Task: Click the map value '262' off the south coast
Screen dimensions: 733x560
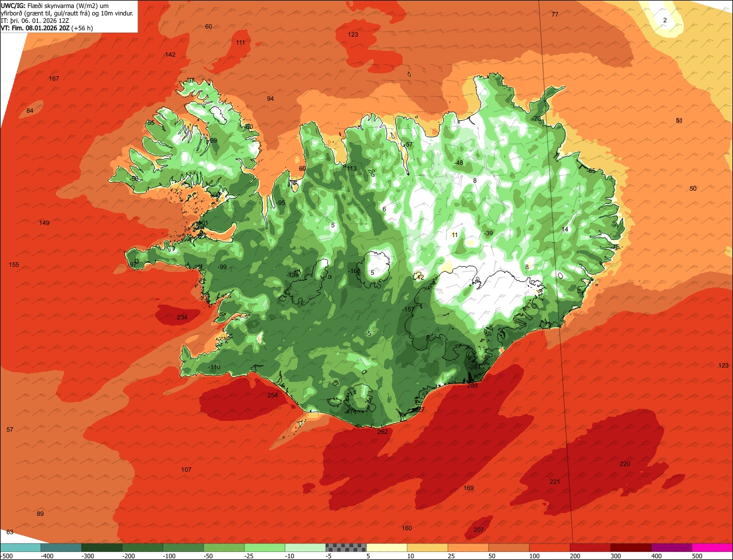Action: click(x=383, y=432)
